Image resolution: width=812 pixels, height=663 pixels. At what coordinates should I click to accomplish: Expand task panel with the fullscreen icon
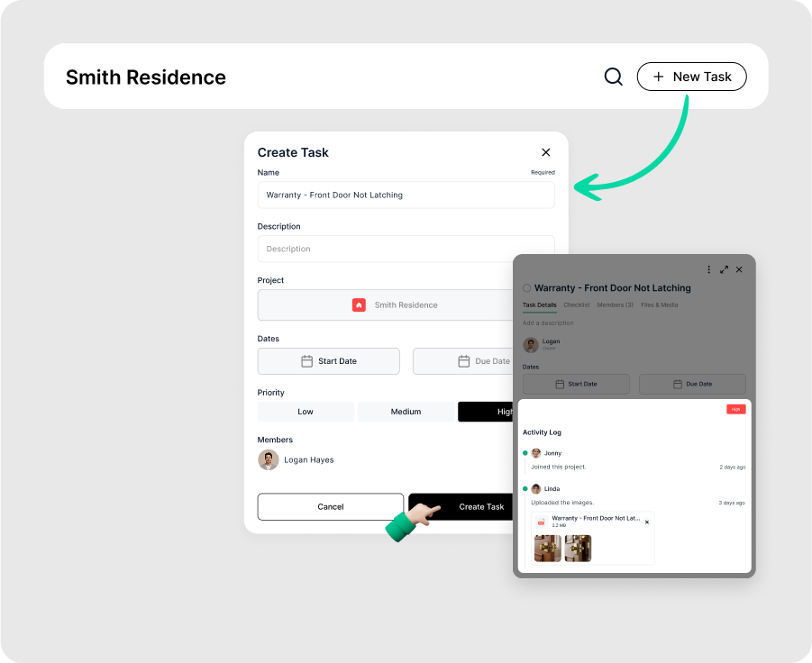tap(724, 269)
